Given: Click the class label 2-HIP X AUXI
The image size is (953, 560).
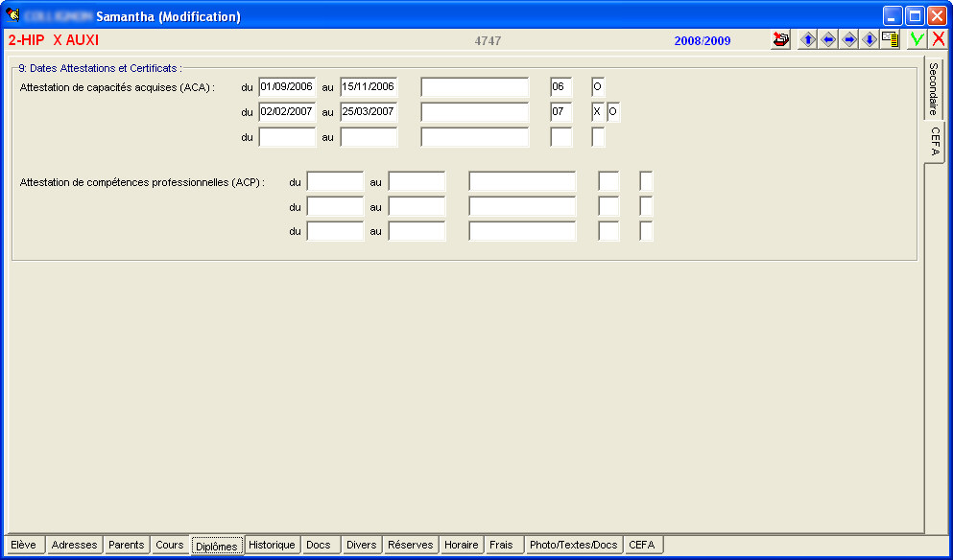Looking at the screenshot, I should (x=54, y=40).
